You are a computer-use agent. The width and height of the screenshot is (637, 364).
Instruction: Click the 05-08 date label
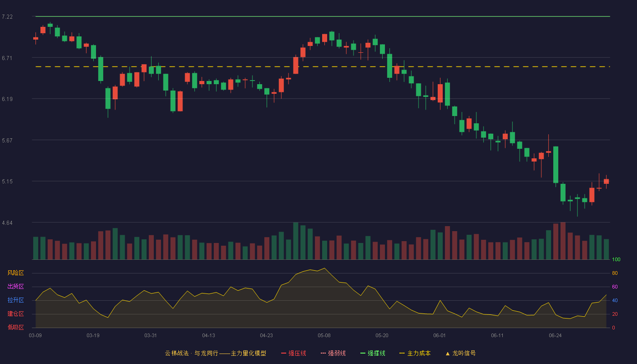point(324,335)
